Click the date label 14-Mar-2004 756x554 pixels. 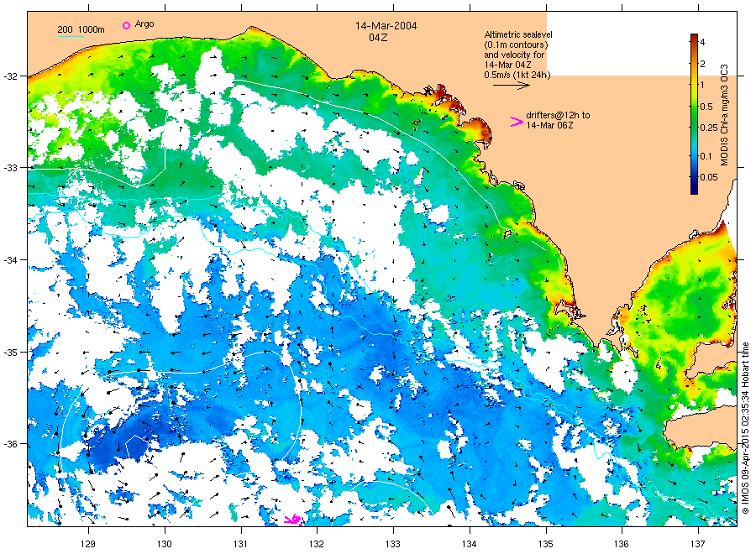386,25
